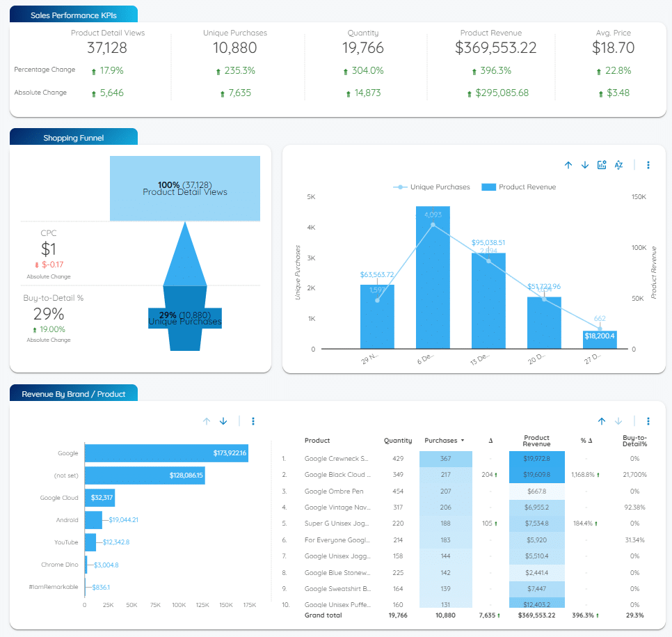
Task: Click the drill-down arrow on the time series chart
Action: click(584, 165)
